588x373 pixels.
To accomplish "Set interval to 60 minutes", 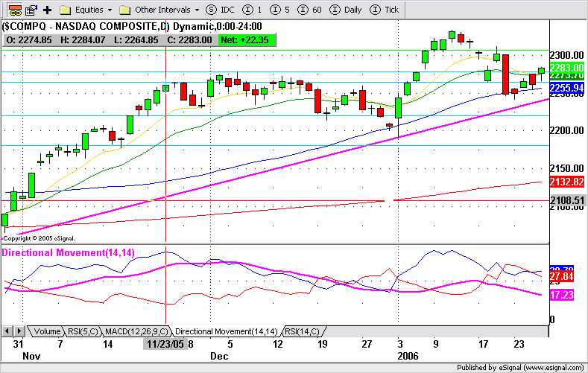I will [309, 10].
